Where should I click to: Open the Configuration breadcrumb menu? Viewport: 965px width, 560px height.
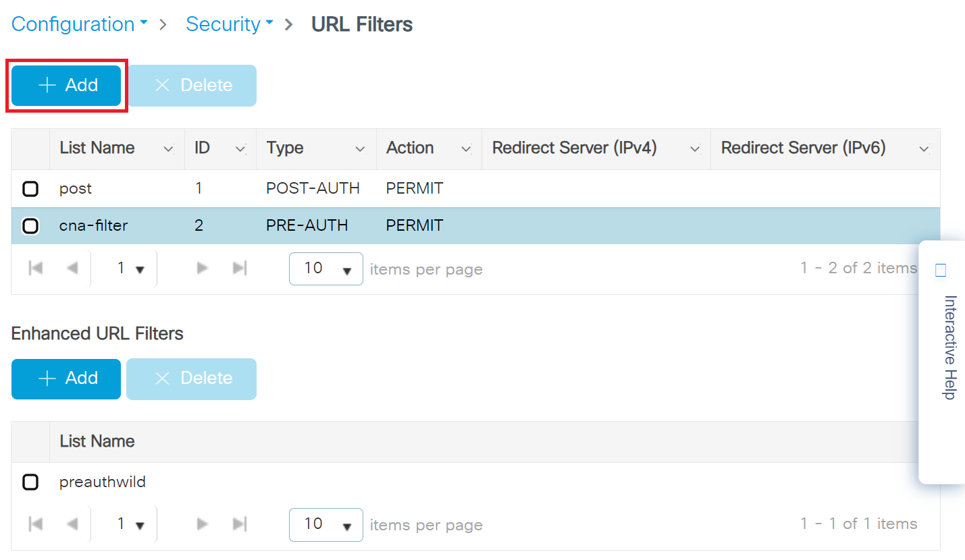tap(79, 24)
